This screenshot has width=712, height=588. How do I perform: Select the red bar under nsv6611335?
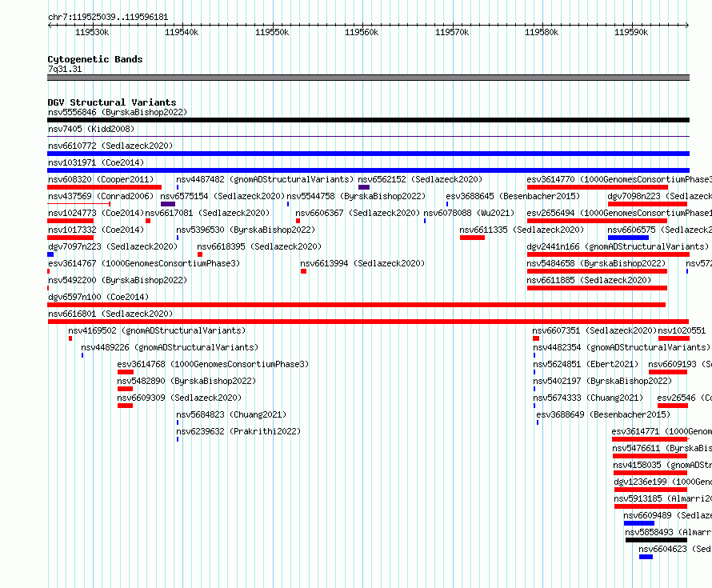coord(472,238)
